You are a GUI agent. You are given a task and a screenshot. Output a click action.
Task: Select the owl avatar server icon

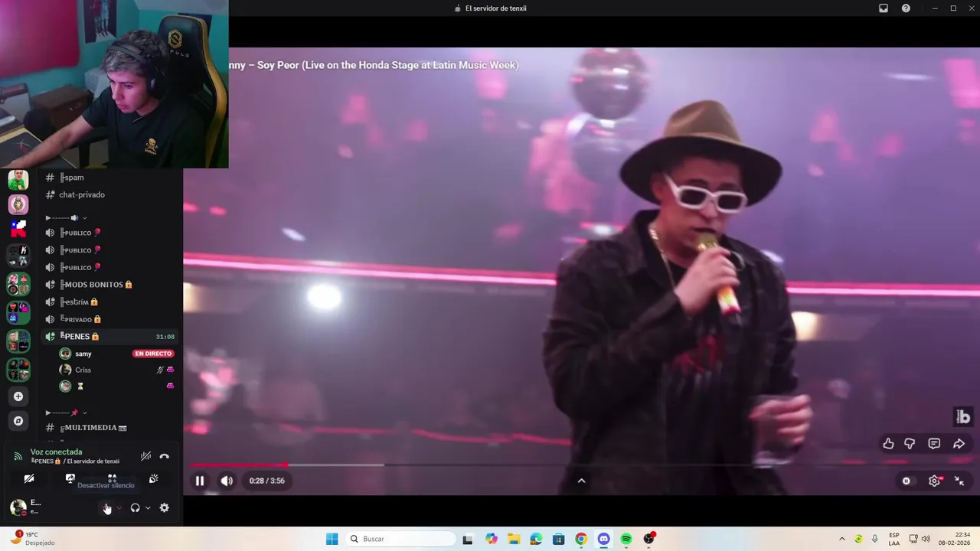tap(18, 204)
